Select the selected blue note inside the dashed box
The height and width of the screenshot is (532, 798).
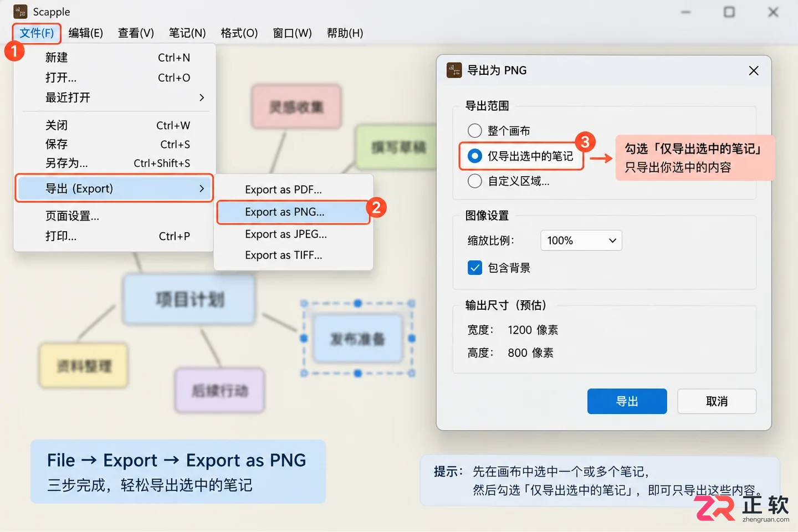click(x=357, y=339)
